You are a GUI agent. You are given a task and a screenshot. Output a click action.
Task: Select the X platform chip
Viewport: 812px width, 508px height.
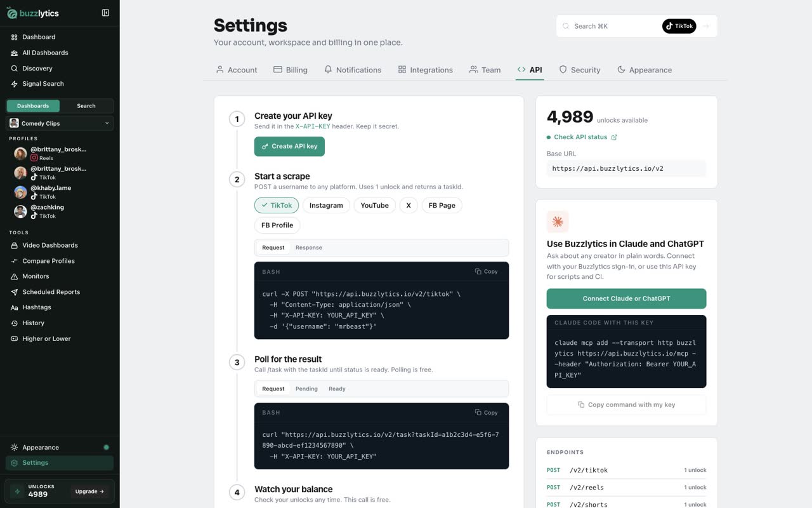(x=409, y=205)
